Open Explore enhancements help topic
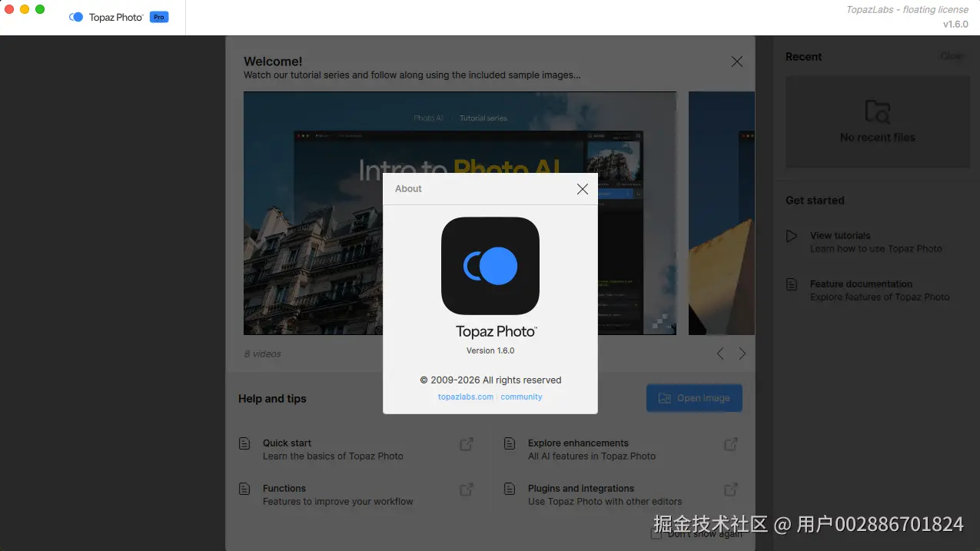Viewport: 980px width, 551px height. [x=621, y=450]
